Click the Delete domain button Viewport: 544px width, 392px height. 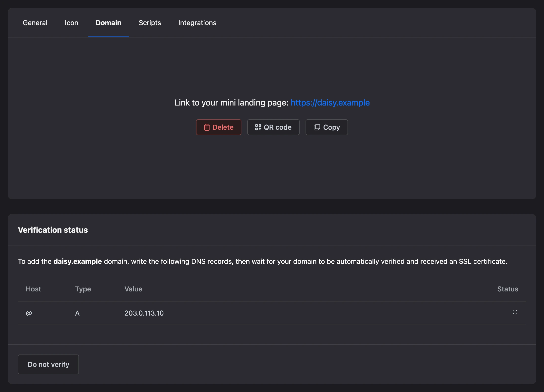point(218,127)
